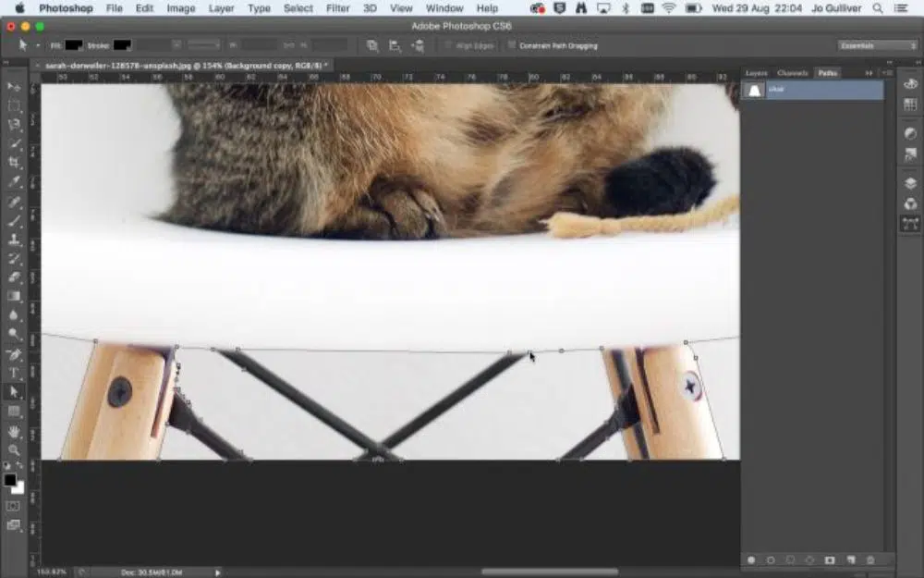The image size is (924, 578).
Task: Select the Move tool
Action: click(15, 87)
